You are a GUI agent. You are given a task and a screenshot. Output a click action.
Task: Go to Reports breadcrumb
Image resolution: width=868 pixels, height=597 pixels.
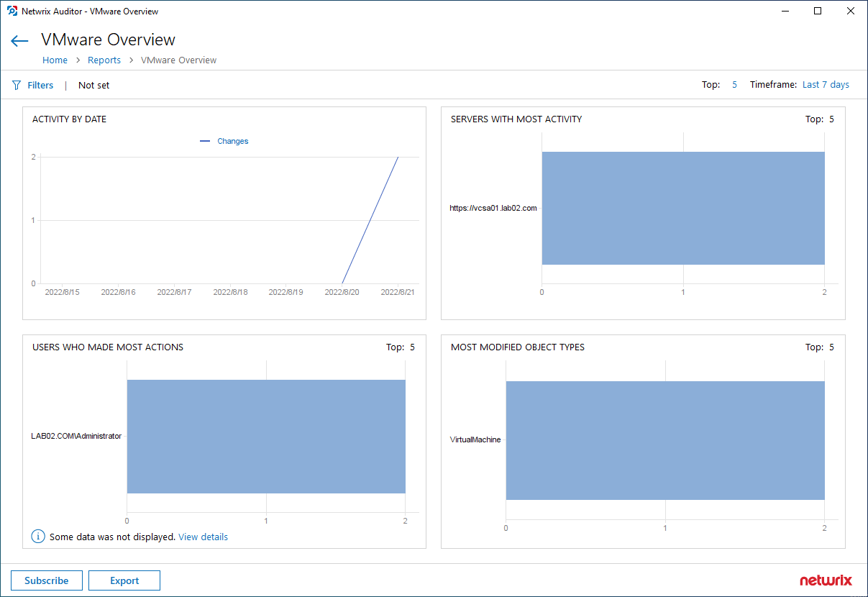coord(104,60)
